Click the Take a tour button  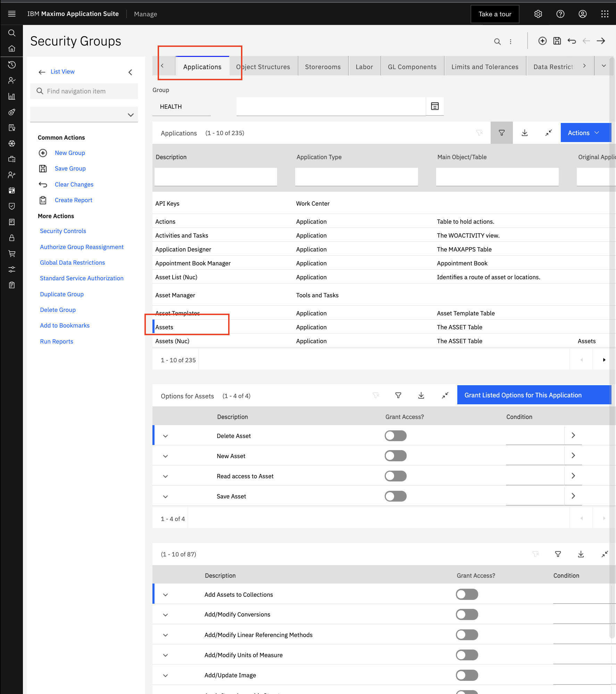click(x=495, y=14)
